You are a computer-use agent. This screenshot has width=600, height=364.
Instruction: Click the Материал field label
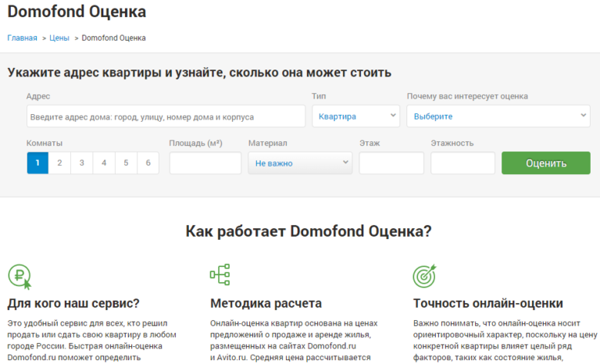pyautogui.click(x=267, y=143)
